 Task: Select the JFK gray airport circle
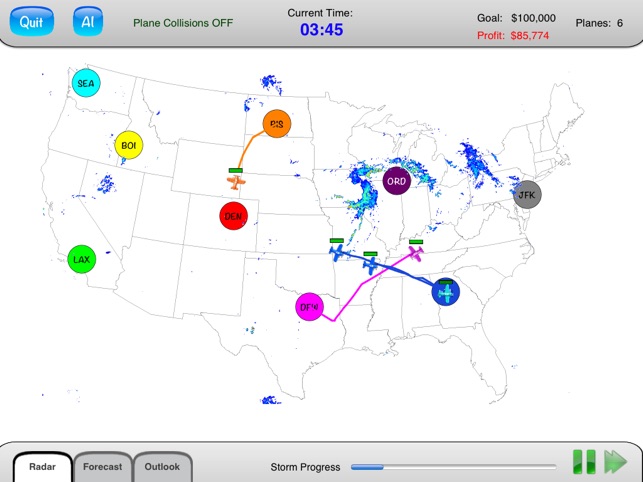point(527,194)
